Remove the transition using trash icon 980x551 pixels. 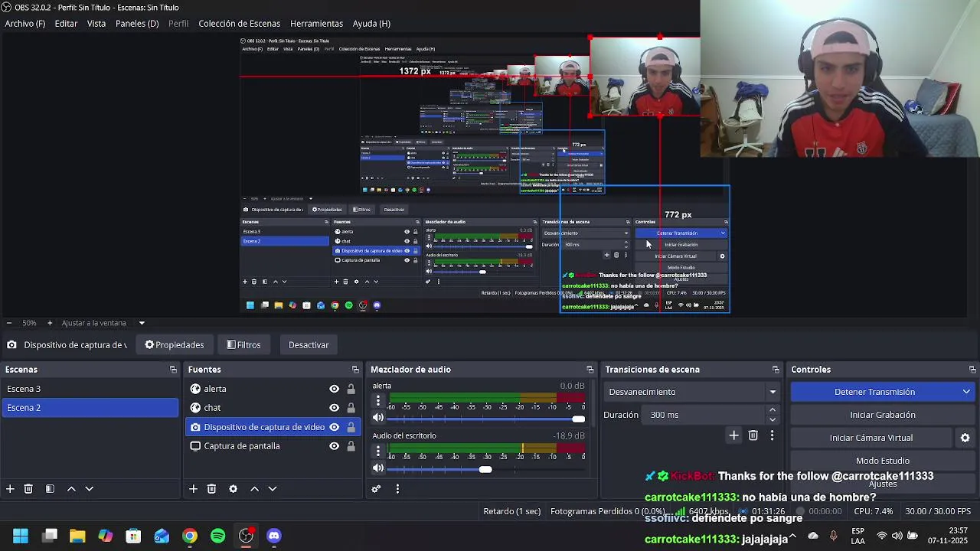pos(753,435)
